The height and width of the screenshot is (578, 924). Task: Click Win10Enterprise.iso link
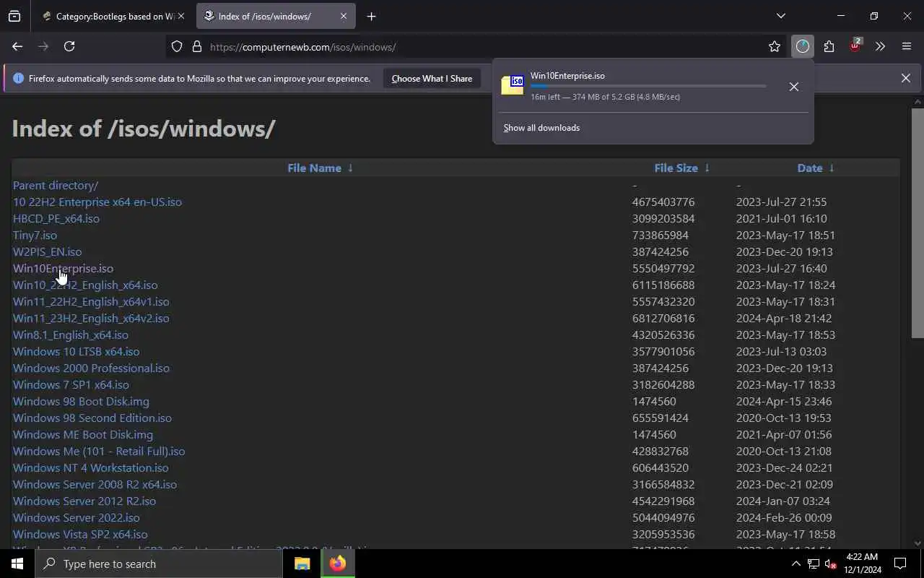(63, 269)
